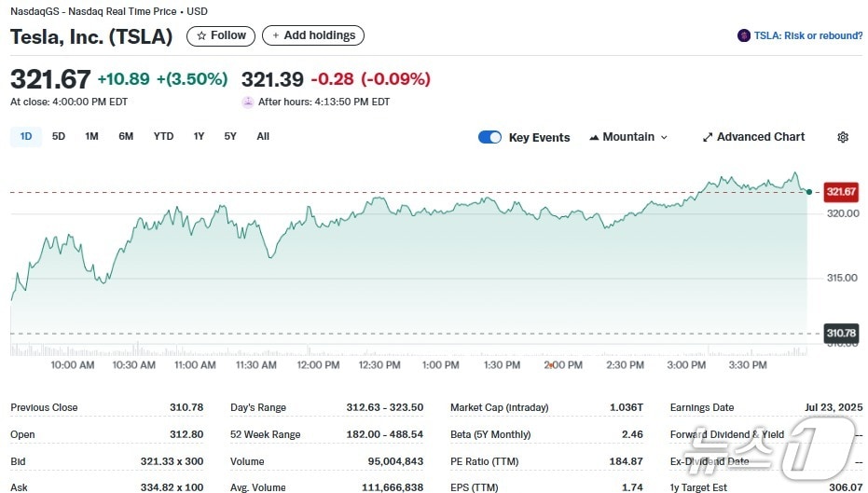Click the star icon in the Follow button
The height and width of the screenshot is (493, 868).
click(200, 35)
